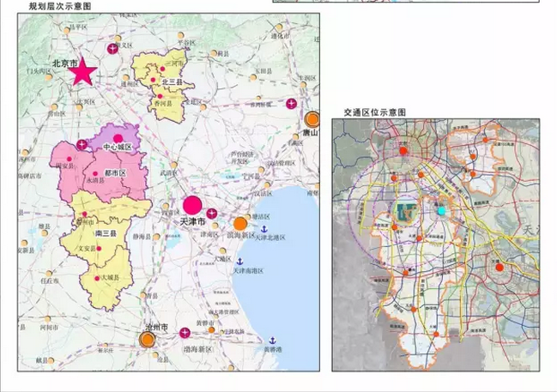Click the anchor port icon near 黄骅港
This screenshot has width=557, height=392.
[272, 340]
